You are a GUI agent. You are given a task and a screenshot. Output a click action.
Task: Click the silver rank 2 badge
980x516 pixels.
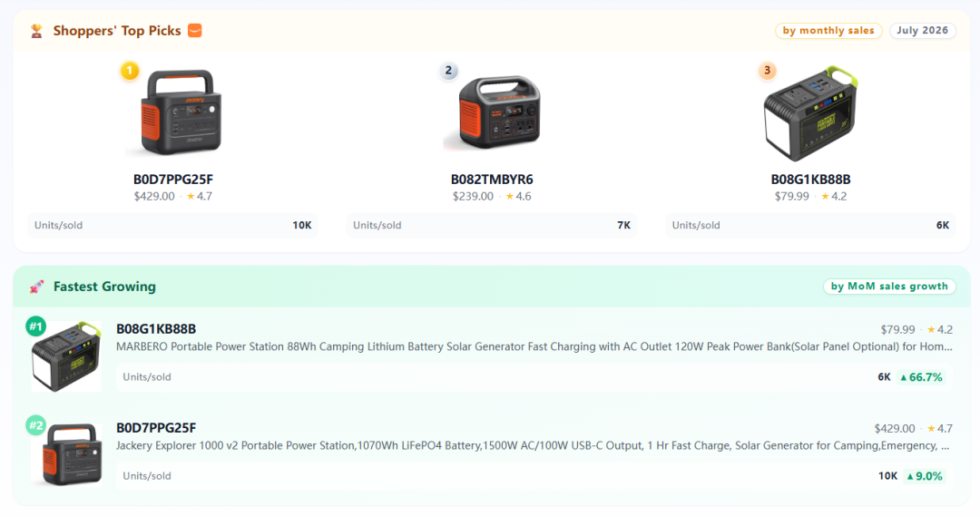(x=448, y=71)
